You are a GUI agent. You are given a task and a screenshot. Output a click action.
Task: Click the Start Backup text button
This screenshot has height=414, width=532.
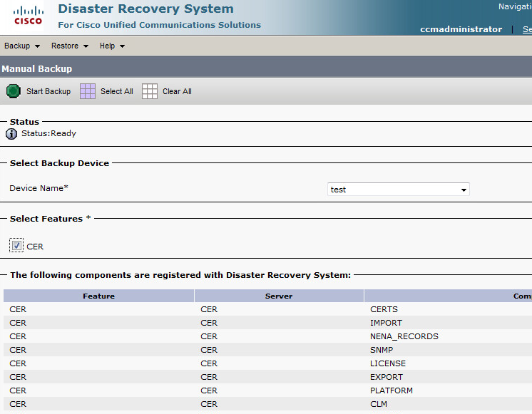tap(48, 91)
